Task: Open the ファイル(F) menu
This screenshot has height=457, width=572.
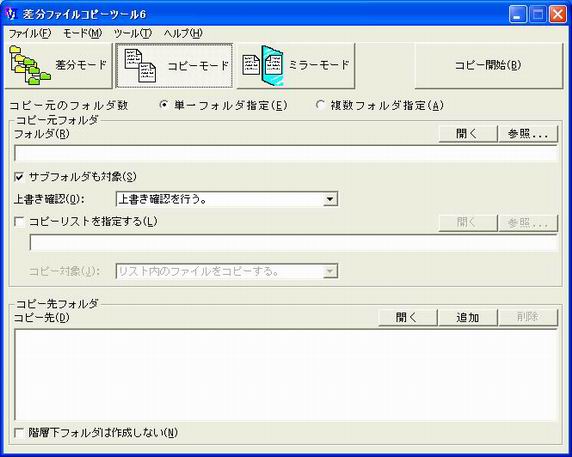Action: tap(30, 34)
